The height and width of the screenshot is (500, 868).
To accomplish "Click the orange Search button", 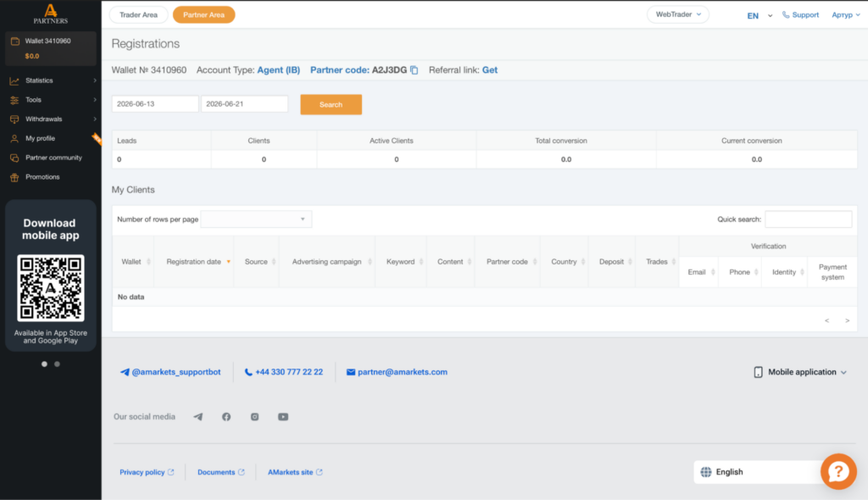I will (331, 104).
